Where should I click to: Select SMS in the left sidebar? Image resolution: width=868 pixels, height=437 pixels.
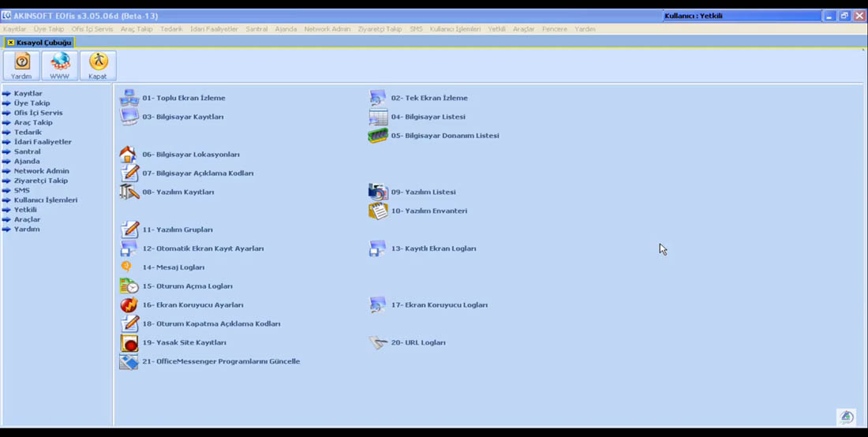pos(21,190)
